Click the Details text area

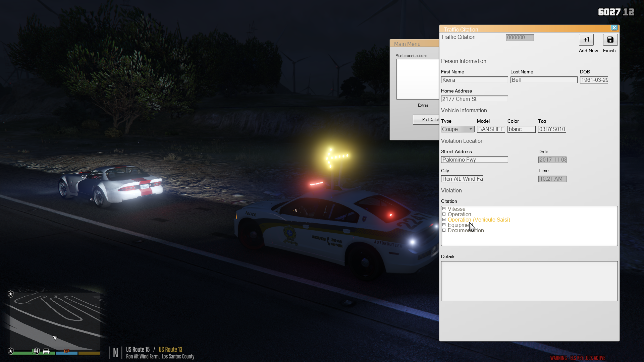tap(529, 281)
